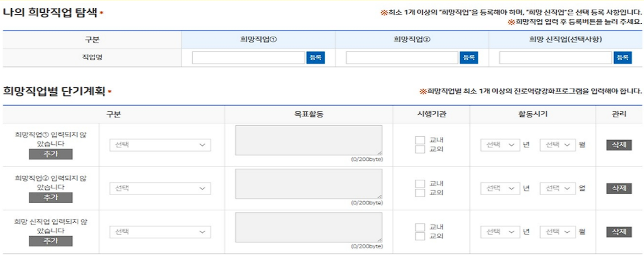Click 목표활동 text area in first row
Image resolution: width=644 pixels, height=258 pixels.
(309, 140)
